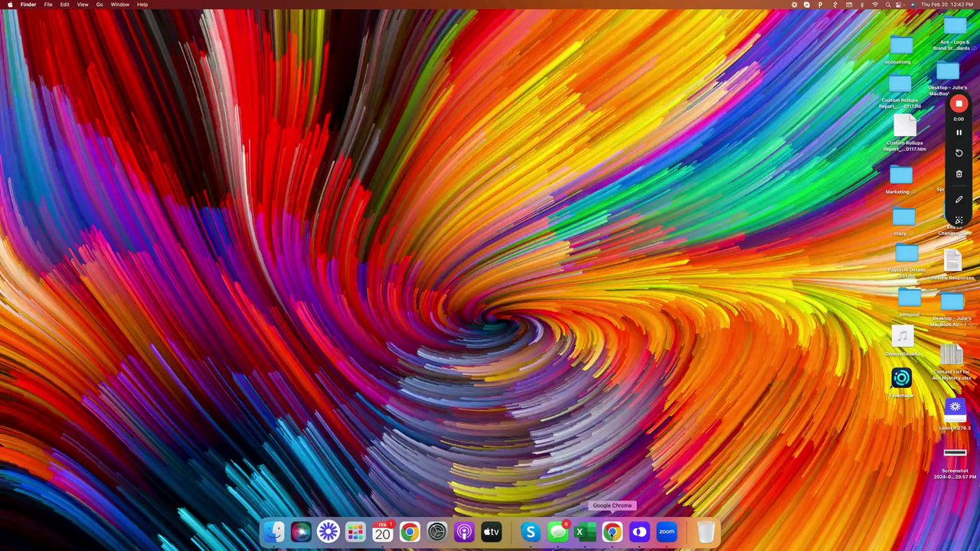The width and height of the screenshot is (980, 551).
Task: Select the personal folder on desktop
Action: (x=910, y=298)
